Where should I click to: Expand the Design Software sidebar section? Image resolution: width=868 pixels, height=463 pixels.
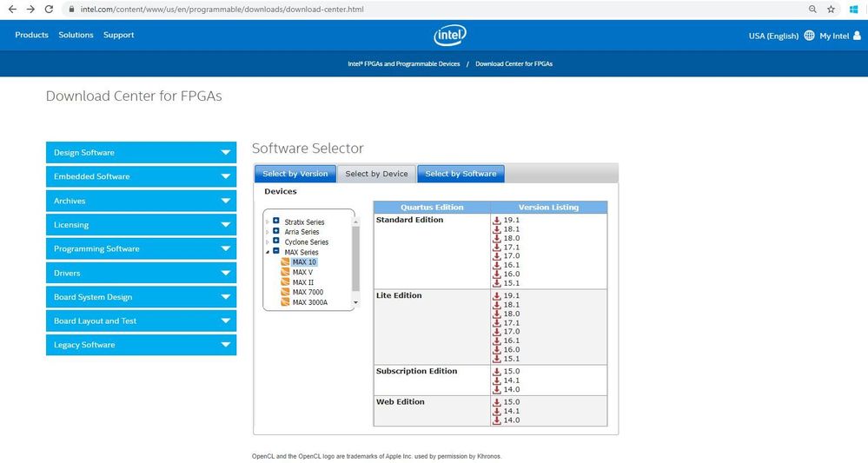[141, 153]
